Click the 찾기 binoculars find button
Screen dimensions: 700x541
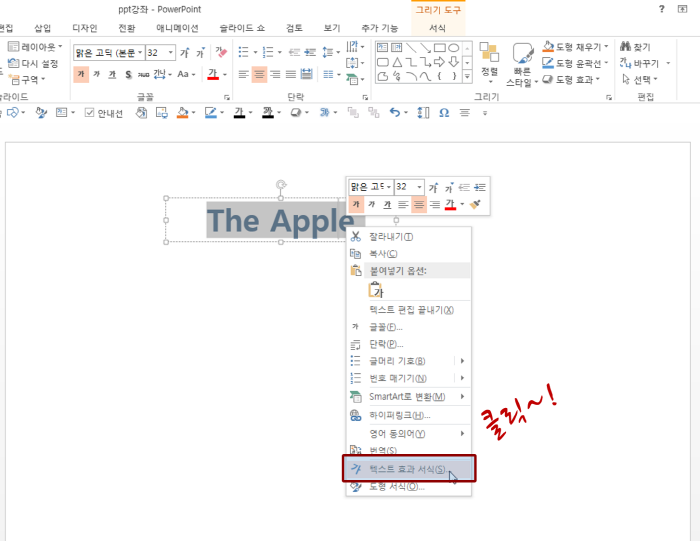pyautogui.click(x=635, y=47)
